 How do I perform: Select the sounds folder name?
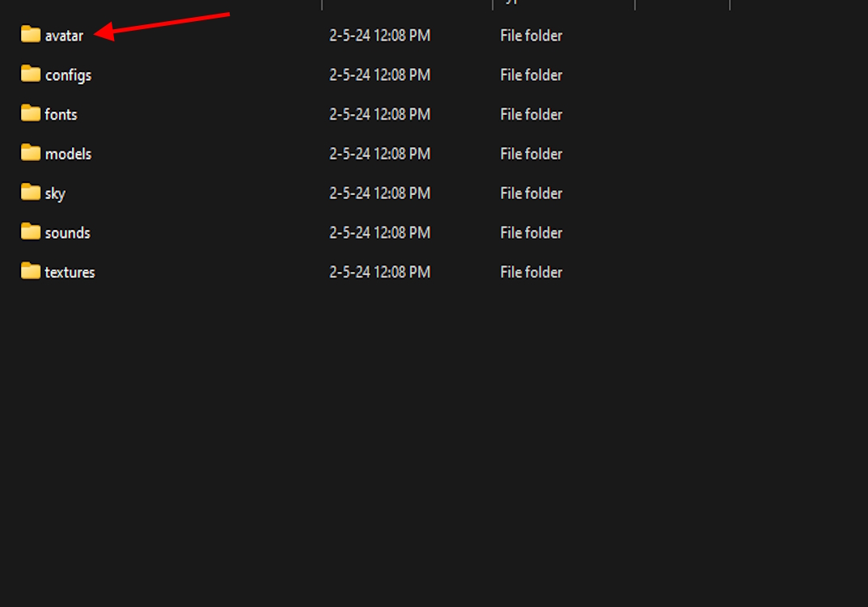point(67,233)
